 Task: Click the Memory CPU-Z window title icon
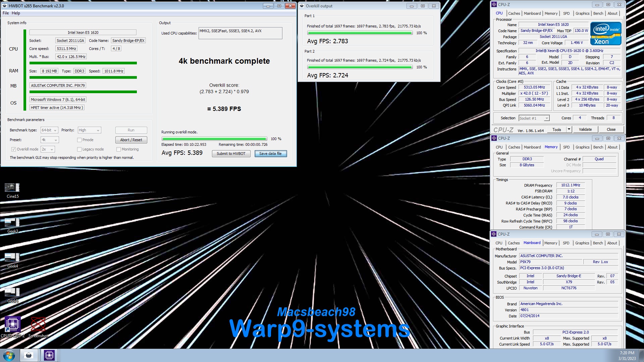click(494, 138)
